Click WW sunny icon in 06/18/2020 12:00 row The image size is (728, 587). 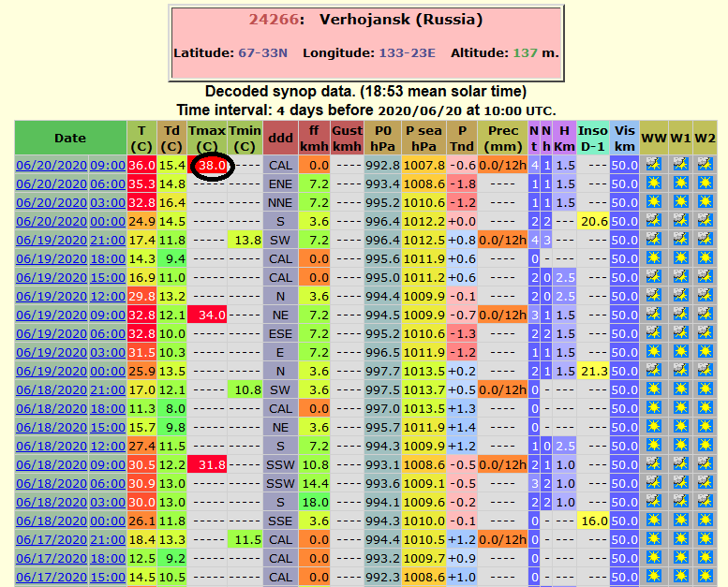(654, 445)
